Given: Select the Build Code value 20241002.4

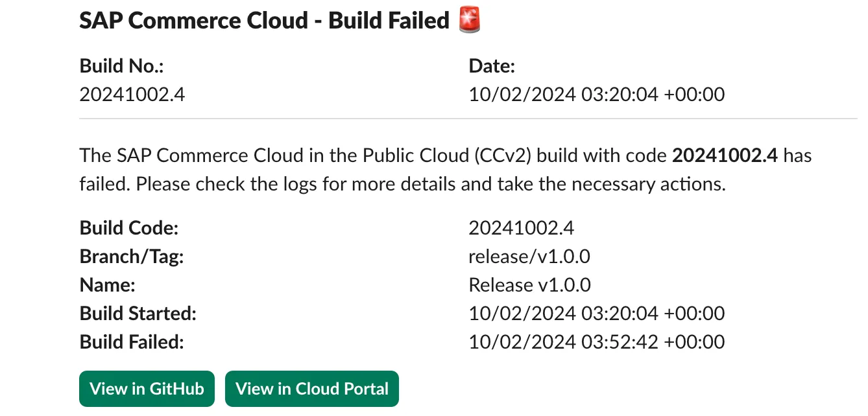Looking at the screenshot, I should coord(521,228).
